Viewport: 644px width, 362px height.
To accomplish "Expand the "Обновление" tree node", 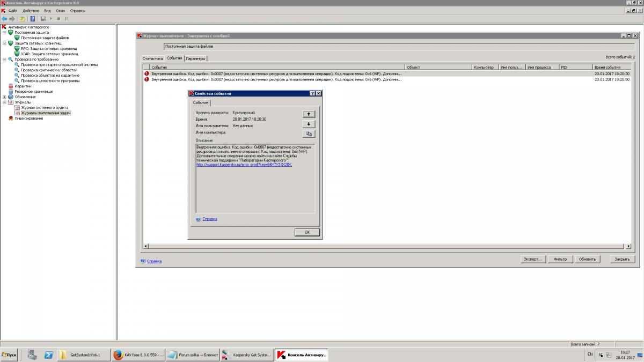I will pos(4,97).
